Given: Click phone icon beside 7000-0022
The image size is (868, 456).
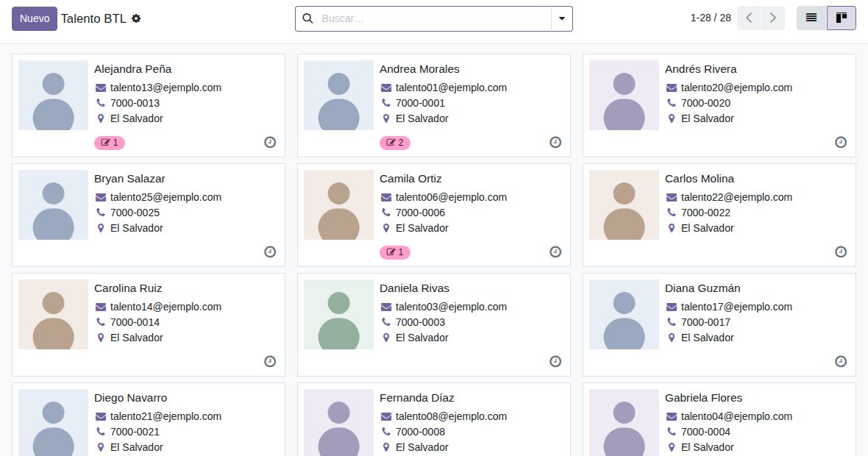Looking at the screenshot, I should click(x=671, y=213).
